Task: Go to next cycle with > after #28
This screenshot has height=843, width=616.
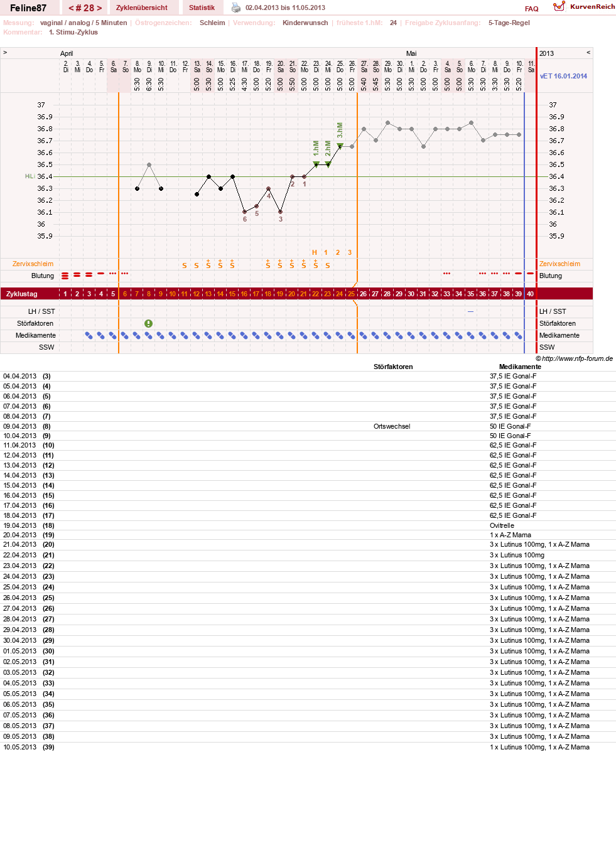Action: (x=99, y=8)
